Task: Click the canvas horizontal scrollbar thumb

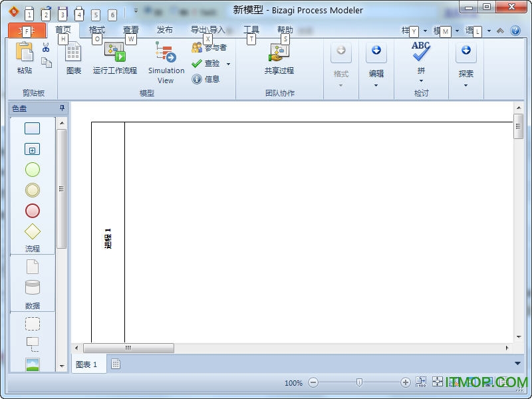Action: click(x=128, y=348)
